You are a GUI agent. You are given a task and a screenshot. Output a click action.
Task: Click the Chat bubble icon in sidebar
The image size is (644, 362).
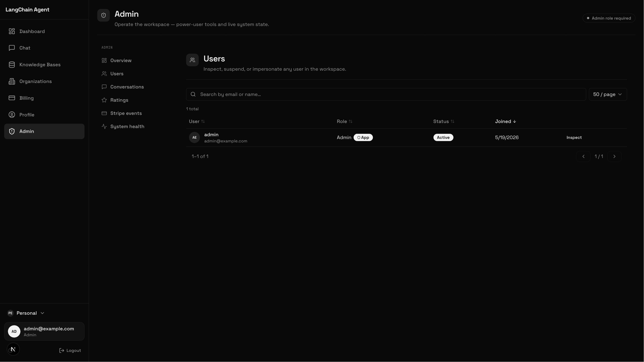click(x=12, y=48)
